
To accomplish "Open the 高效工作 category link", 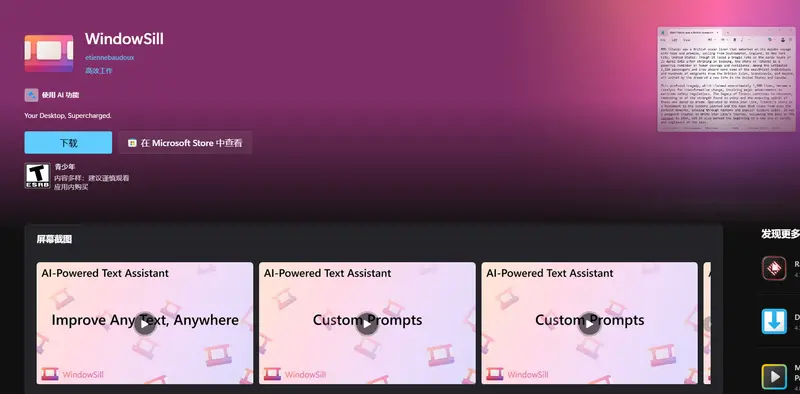I will pyautogui.click(x=99, y=71).
